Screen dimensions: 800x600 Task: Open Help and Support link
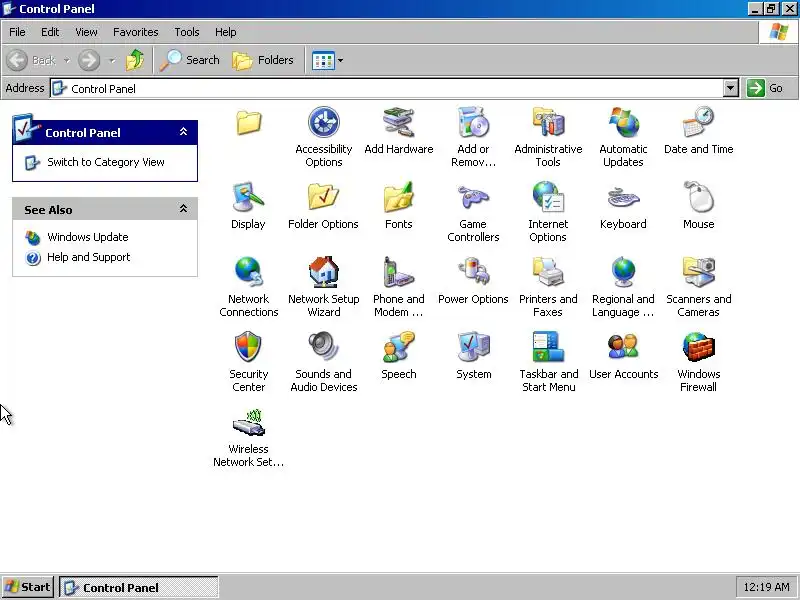click(x=89, y=257)
